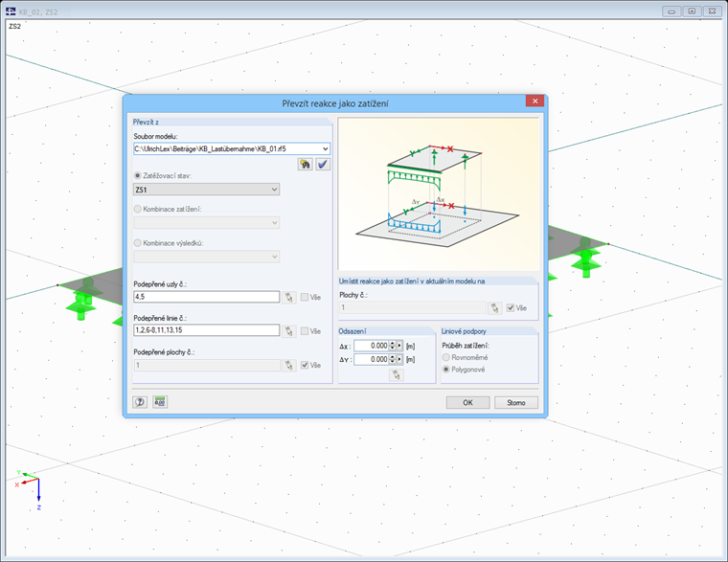
Task: Click the XYZ coordinate axis indicator in the KB_02 window
Action: pos(30,489)
